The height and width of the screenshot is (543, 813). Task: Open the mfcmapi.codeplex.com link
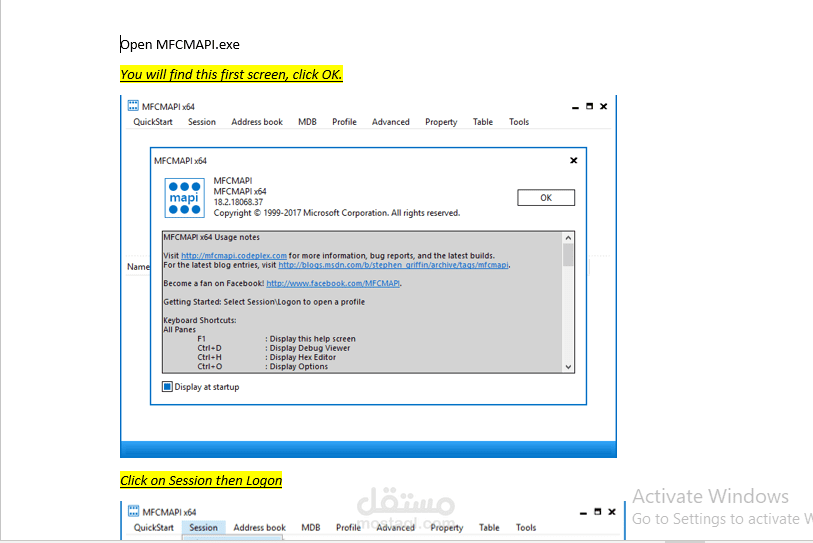tap(234, 256)
